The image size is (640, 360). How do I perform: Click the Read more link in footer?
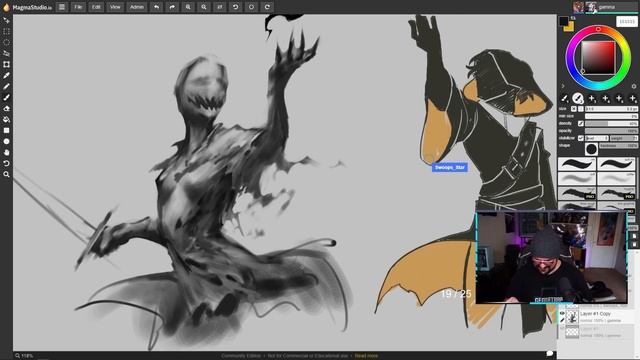(x=366, y=356)
